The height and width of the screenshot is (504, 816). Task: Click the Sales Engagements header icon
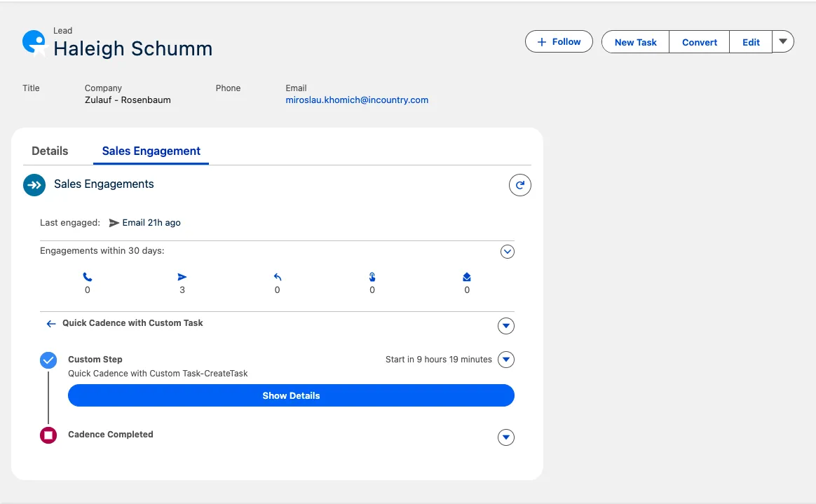tap(34, 185)
